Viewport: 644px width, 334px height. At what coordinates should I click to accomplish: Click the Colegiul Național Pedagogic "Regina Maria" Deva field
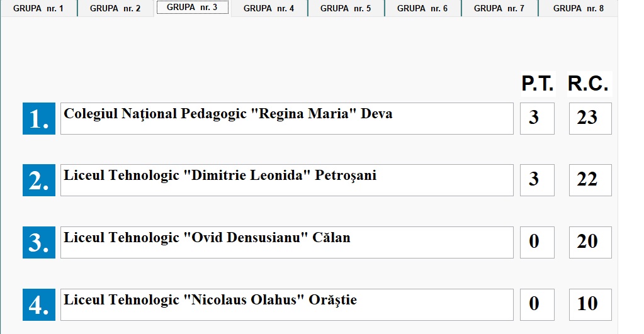click(286, 118)
